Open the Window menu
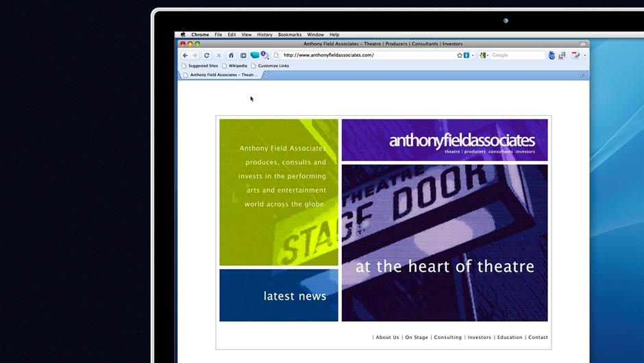 click(315, 35)
